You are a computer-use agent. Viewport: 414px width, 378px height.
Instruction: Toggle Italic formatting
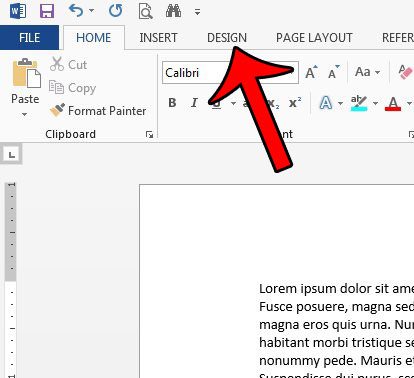(x=194, y=103)
